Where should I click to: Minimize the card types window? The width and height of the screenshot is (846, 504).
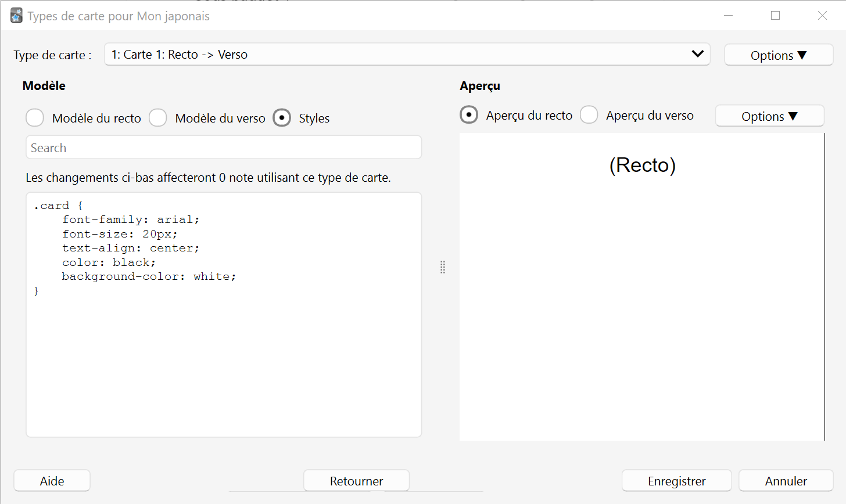(729, 16)
